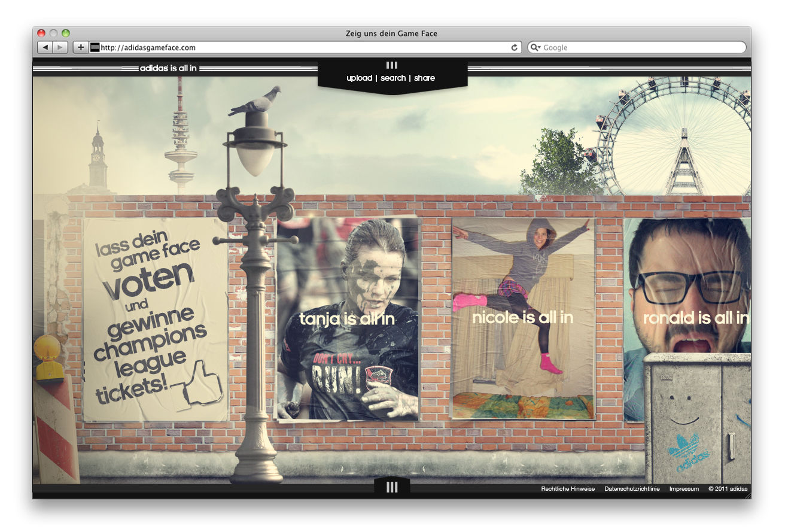Open the Datenschutzrichtlinie link
Viewport: 785px width, 532px height.
[631, 489]
